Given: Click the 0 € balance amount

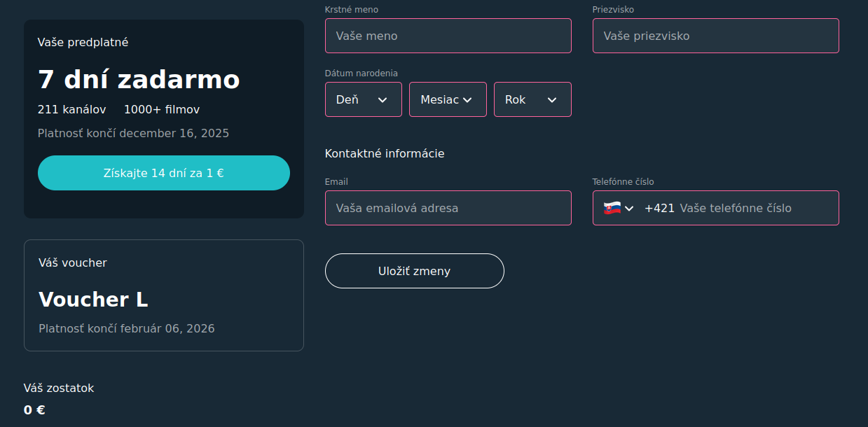Looking at the screenshot, I should click(x=34, y=410).
